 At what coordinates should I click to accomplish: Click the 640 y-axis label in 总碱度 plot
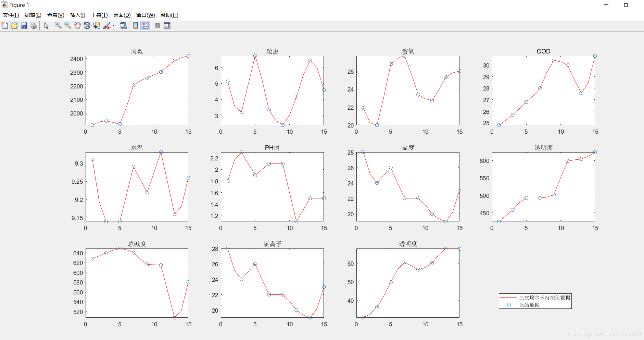click(78, 253)
